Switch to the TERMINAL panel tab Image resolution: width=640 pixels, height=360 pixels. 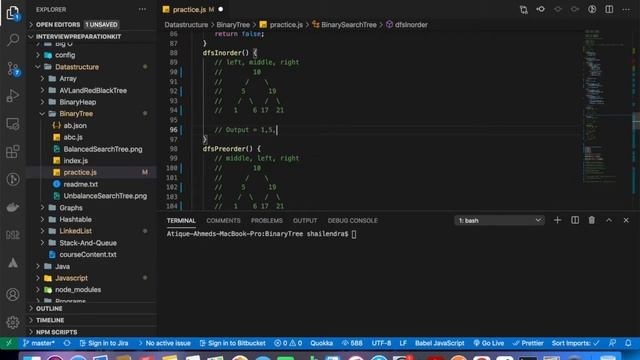pos(181,220)
